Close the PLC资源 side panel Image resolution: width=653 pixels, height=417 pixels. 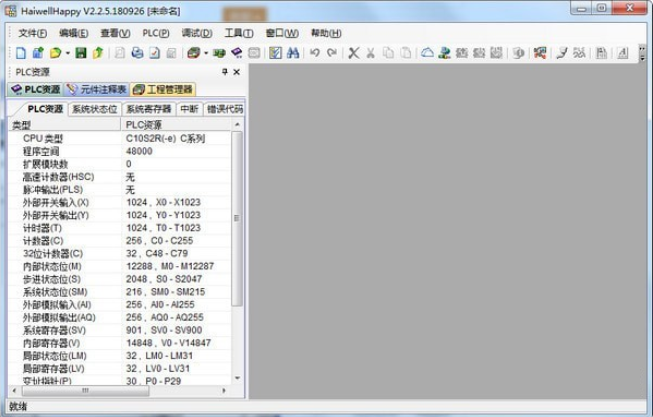tap(237, 72)
